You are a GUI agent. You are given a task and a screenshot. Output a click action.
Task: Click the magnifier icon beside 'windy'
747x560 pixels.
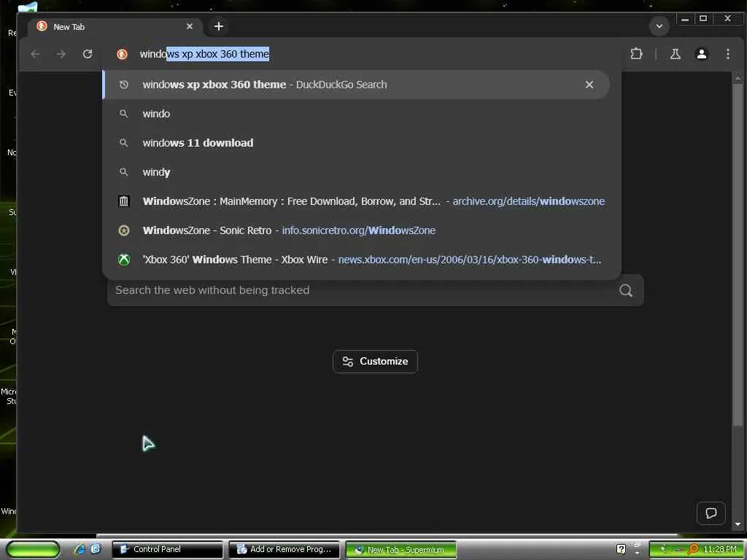[x=124, y=172]
